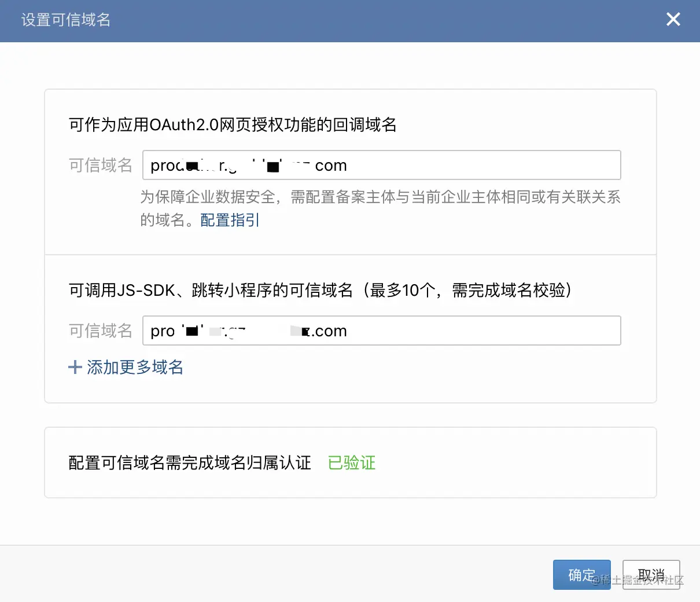Click 可信域名 label beside OAuth input
Screen dimensions: 700x602
100,166
